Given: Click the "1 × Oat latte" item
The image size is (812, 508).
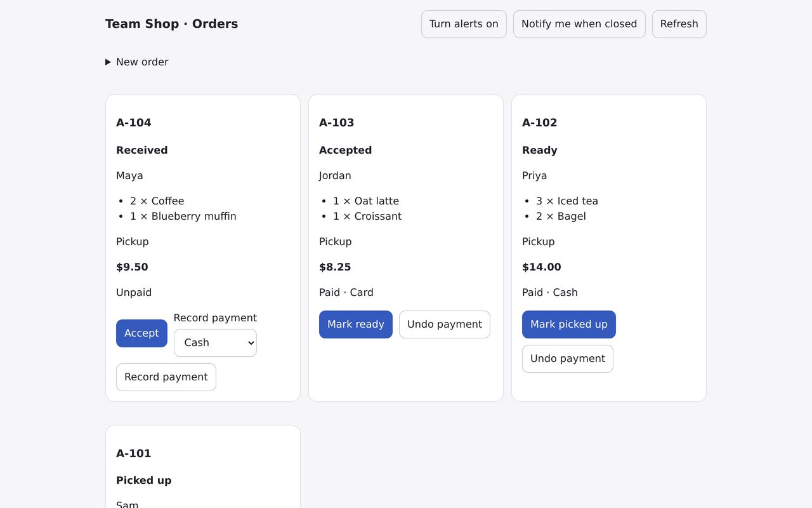Looking at the screenshot, I should pos(366,201).
